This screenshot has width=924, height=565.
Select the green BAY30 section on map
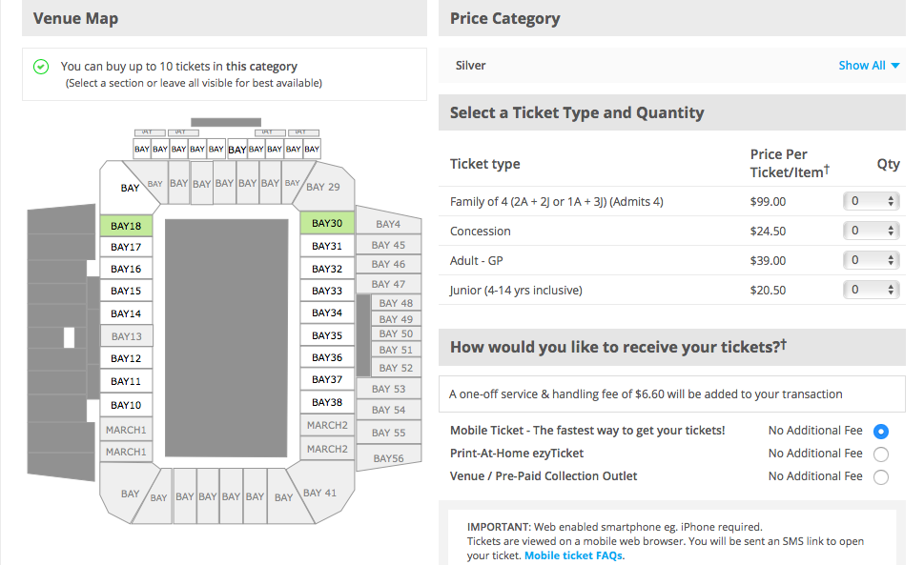click(327, 223)
